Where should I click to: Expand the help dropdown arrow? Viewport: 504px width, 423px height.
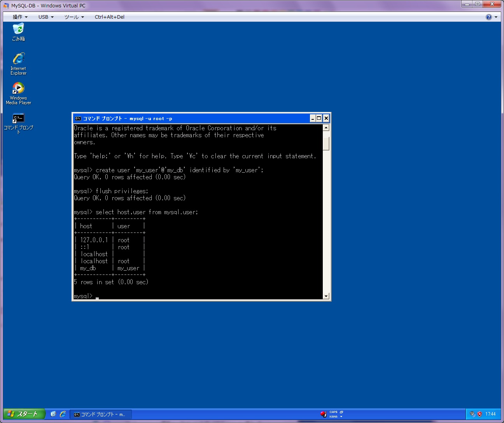tap(496, 17)
